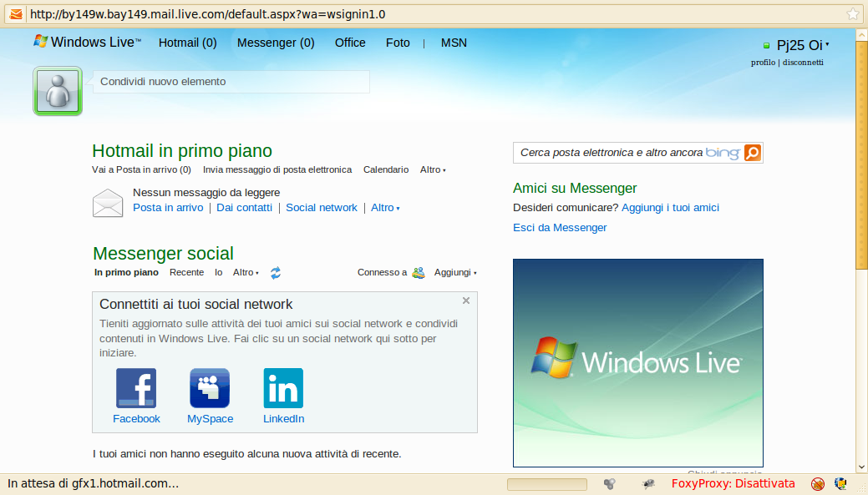The image size is (868, 495).
Task: Click the user profile avatar picture
Action: (x=58, y=91)
